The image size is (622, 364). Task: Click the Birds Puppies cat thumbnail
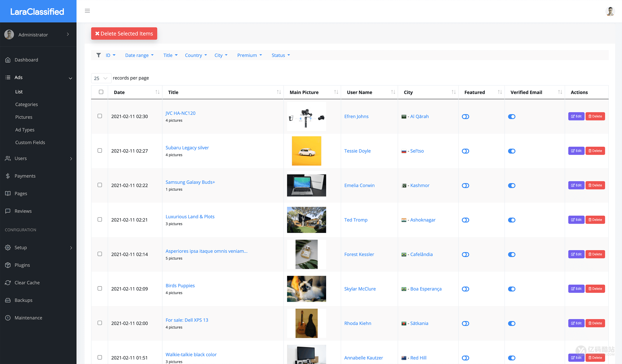(306, 289)
